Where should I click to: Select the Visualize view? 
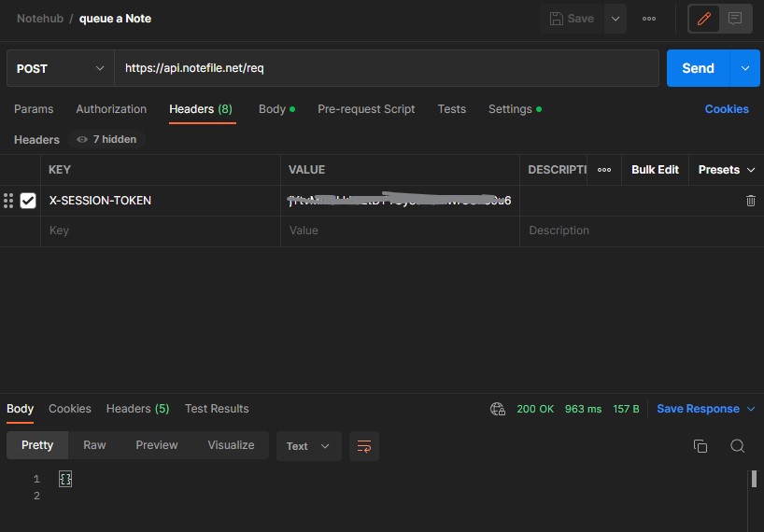(x=231, y=445)
